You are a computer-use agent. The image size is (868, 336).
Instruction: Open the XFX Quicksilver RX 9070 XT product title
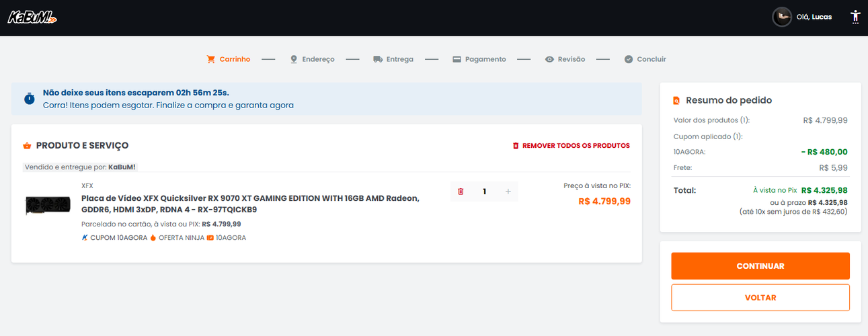click(250, 204)
